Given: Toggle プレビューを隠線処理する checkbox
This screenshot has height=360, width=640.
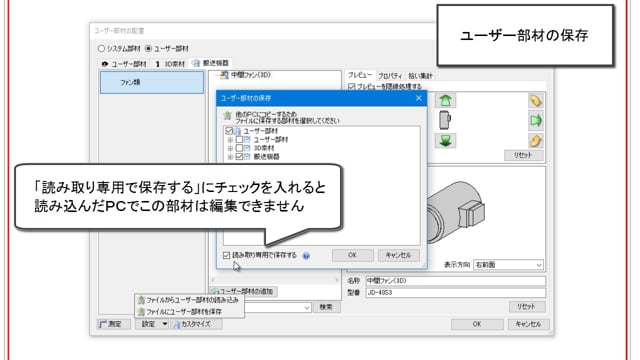Looking at the screenshot, I should (x=351, y=87).
